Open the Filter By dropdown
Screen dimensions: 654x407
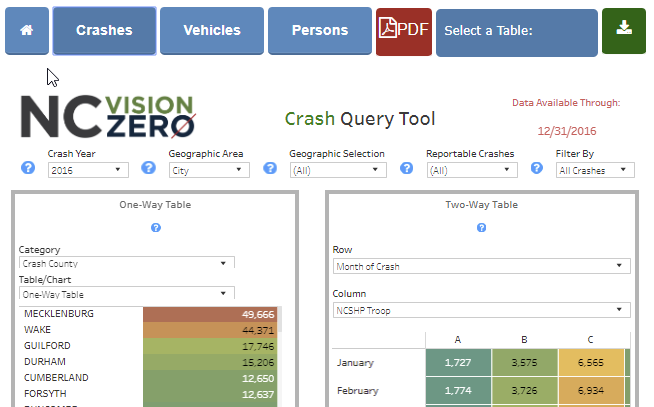coord(594,171)
